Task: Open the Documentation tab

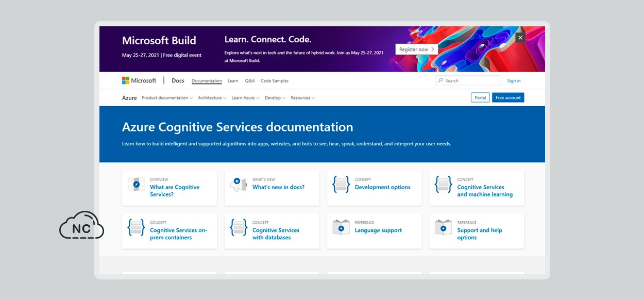Action: 207,81
